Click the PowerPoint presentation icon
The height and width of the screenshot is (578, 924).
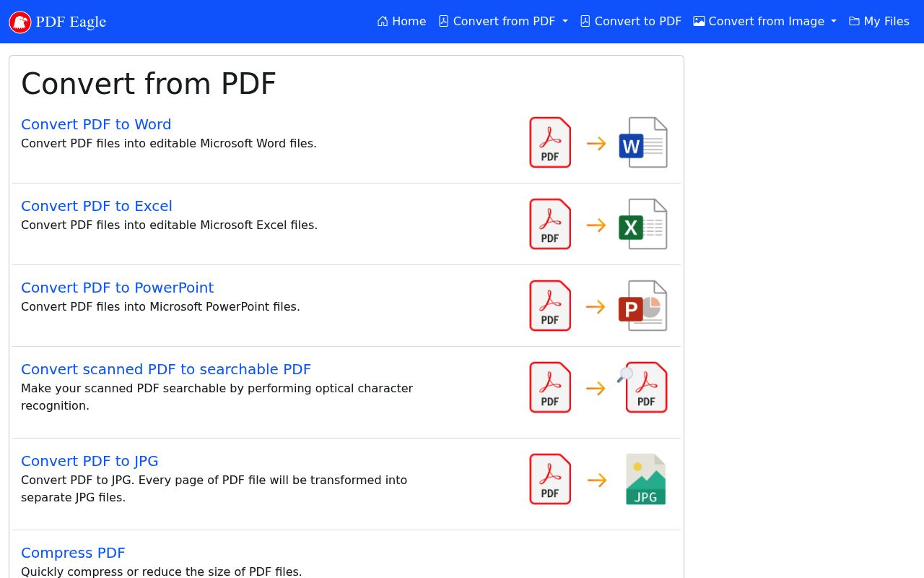(x=643, y=306)
